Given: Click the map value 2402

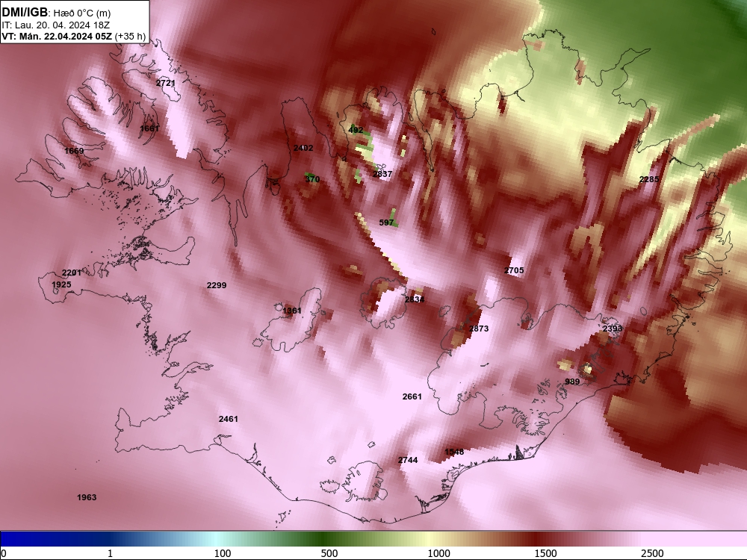Looking at the screenshot, I should (x=303, y=148).
